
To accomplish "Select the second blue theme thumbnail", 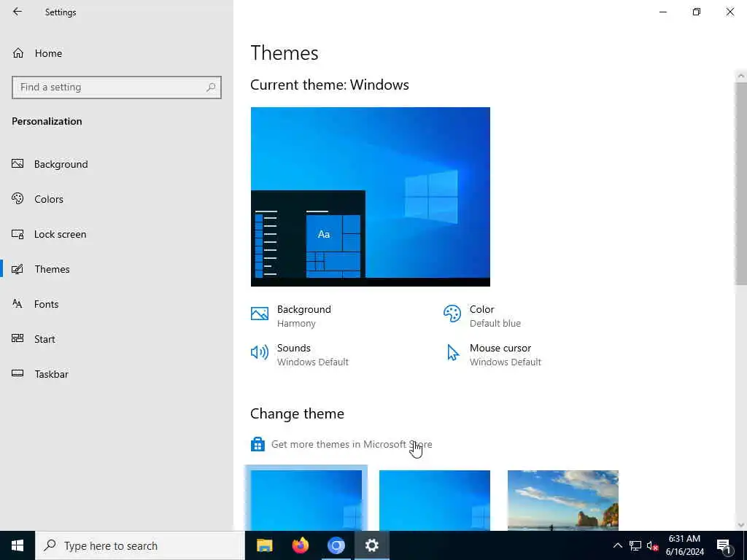I will point(435,500).
